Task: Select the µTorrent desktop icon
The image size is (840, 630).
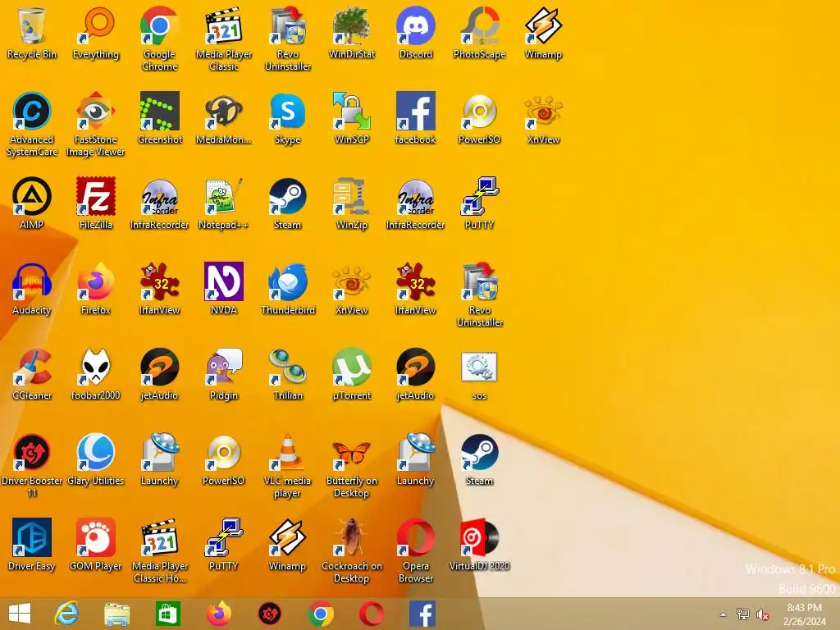Action: [351, 376]
